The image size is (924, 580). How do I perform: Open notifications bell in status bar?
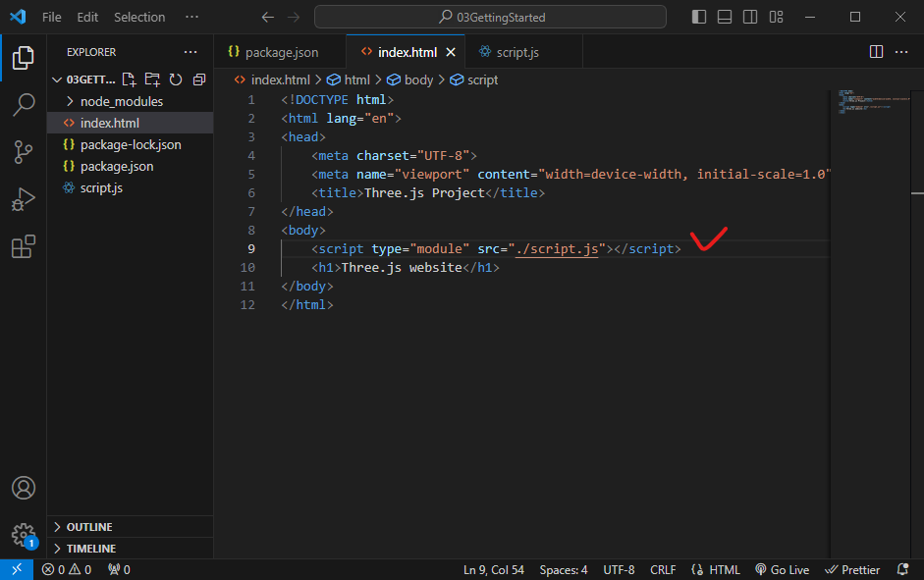(x=902, y=569)
